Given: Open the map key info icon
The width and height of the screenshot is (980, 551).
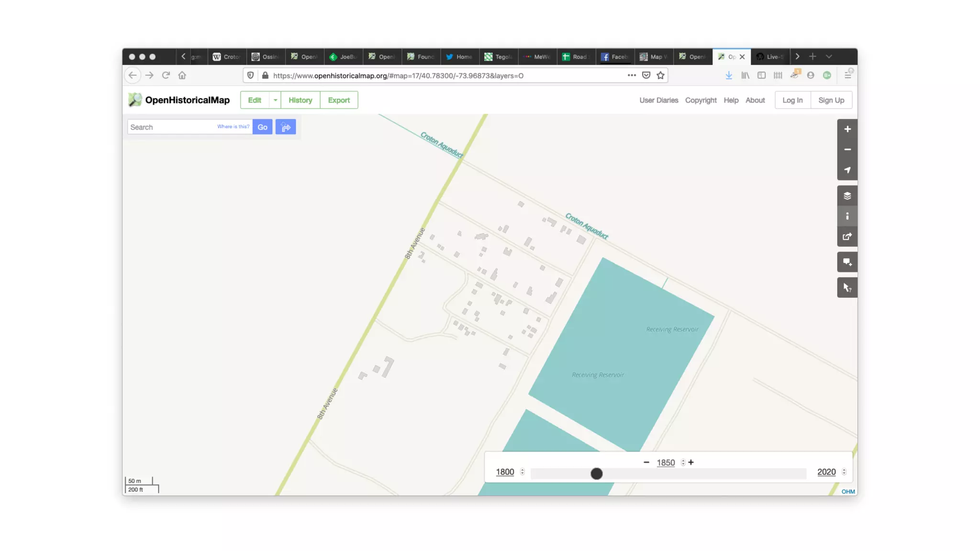Looking at the screenshot, I should [x=847, y=216].
